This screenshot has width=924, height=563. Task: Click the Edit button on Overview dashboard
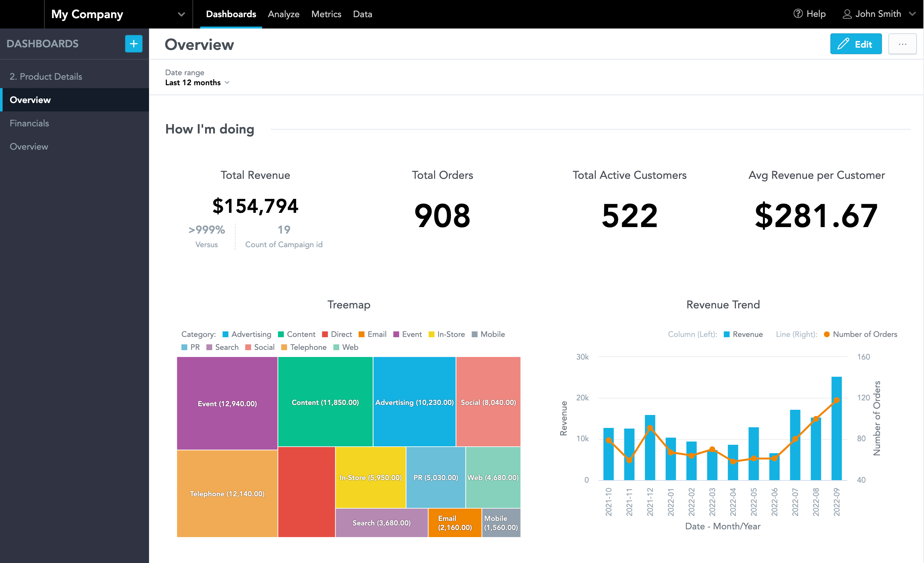pyautogui.click(x=855, y=44)
